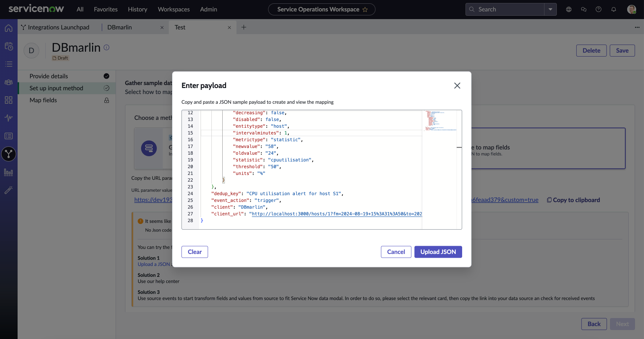Switch to the DBmarlin tab
The image size is (644, 339).
coord(120,27)
